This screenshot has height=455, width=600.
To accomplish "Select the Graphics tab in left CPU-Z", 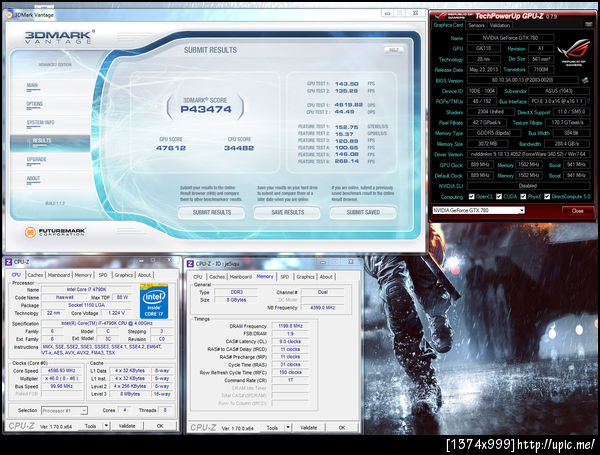I will point(124,275).
